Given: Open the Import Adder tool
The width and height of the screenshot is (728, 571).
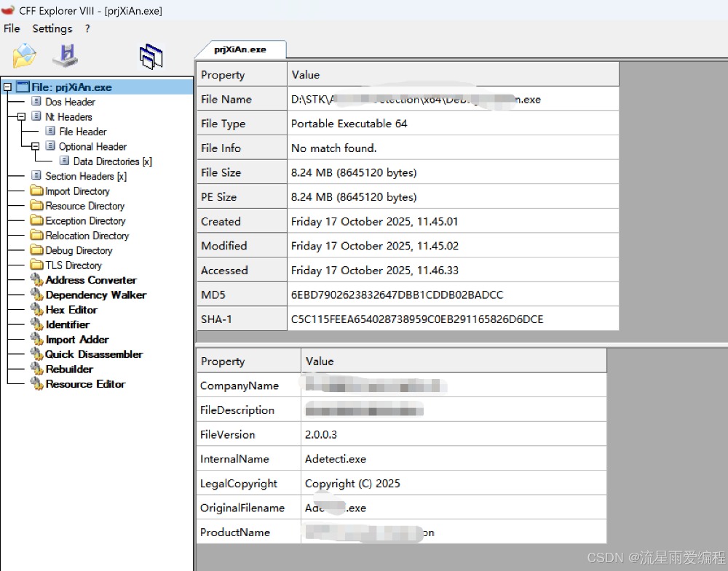Looking at the screenshot, I should [76, 340].
